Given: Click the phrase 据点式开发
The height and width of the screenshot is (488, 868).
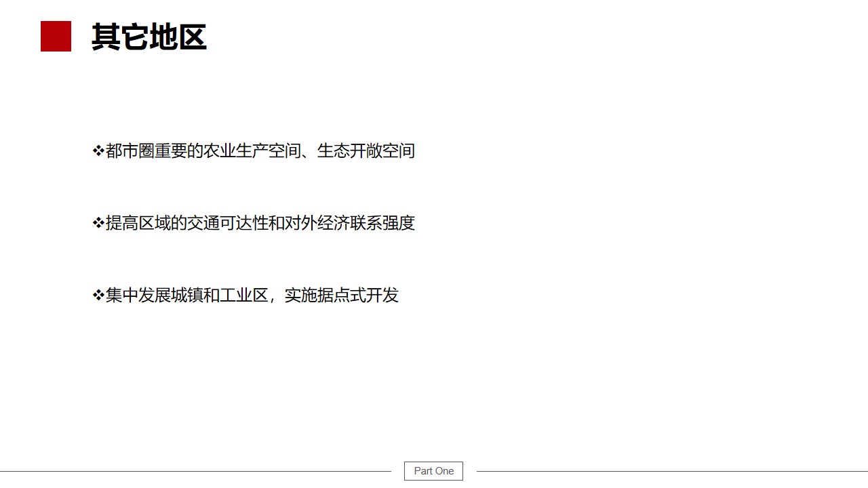Looking at the screenshot, I should click(358, 296).
